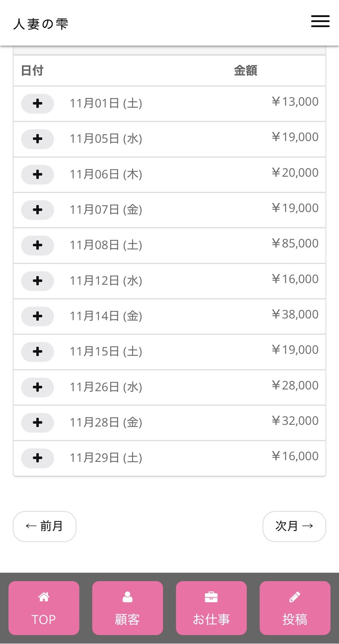Select the ¥85,000 amount cell
This screenshot has width=339, height=644.
tap(295, 243)
